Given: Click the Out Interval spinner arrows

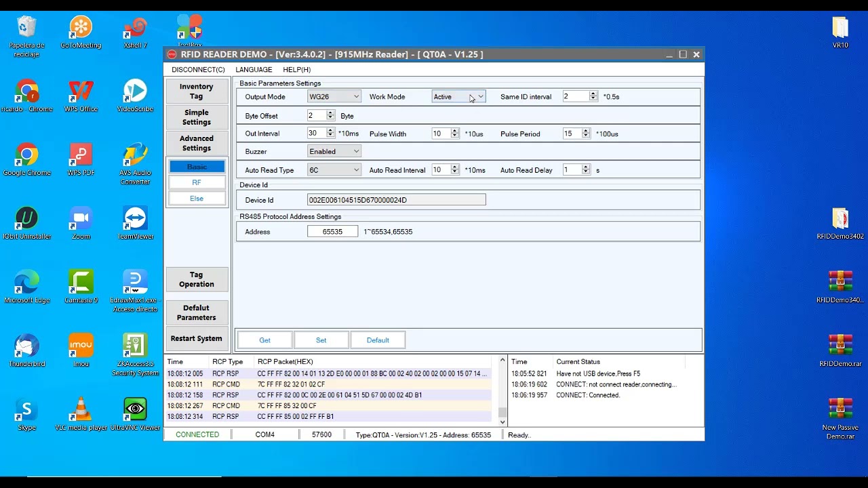Looking at the screenshot, I should 330,134.
